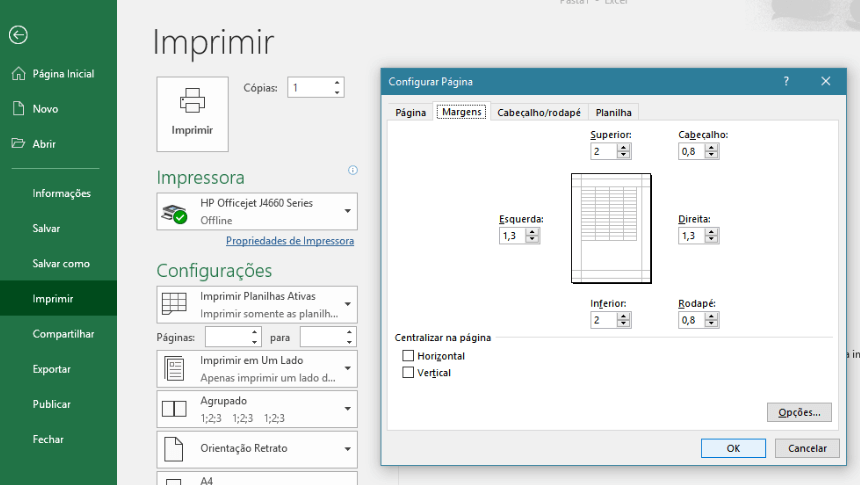Switch to Cabeçalho/rodapé tab
860x485 pixels.
coord(538,113)
